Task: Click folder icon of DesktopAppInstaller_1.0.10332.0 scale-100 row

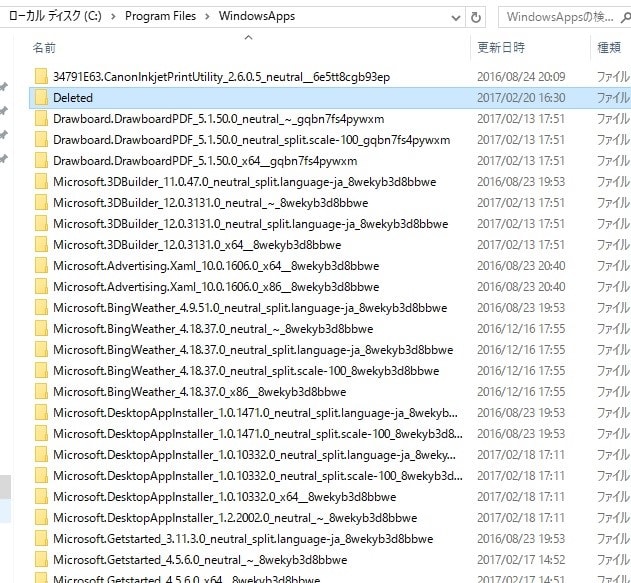Action: click(41, 476)
